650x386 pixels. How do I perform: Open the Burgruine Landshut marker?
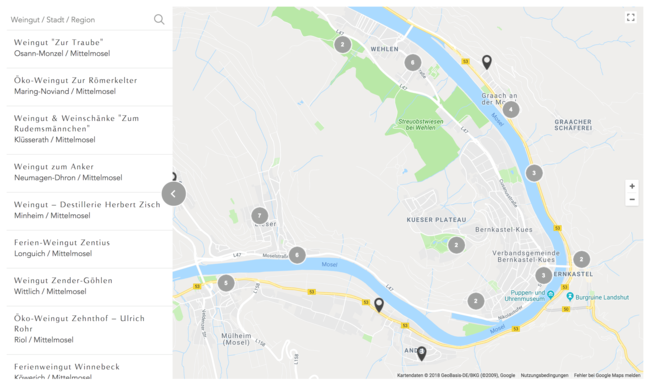pos(570,297)
